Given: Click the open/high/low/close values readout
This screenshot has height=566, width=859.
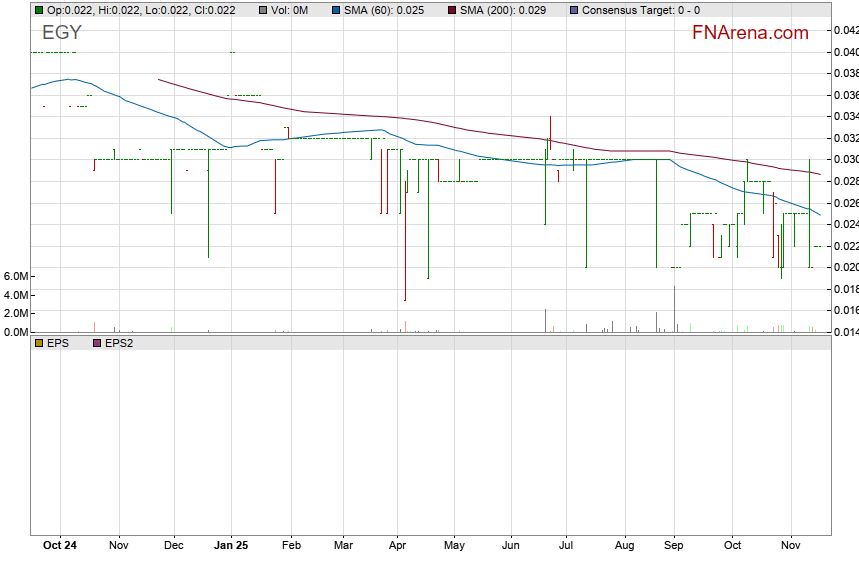Looking at the screenshot, I should point(140,10).
